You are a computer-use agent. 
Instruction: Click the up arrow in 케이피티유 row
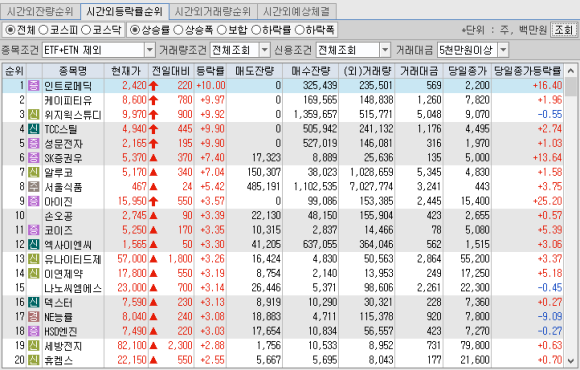[154, 100]
